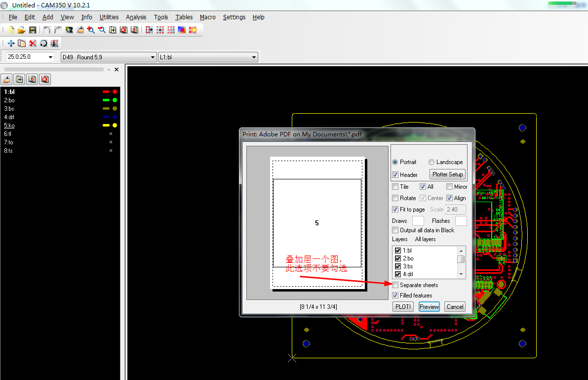Viewport: 588px width, 380px height.
Task: Click the half-red layers icon in top toolbar
Action: [135, 30]
